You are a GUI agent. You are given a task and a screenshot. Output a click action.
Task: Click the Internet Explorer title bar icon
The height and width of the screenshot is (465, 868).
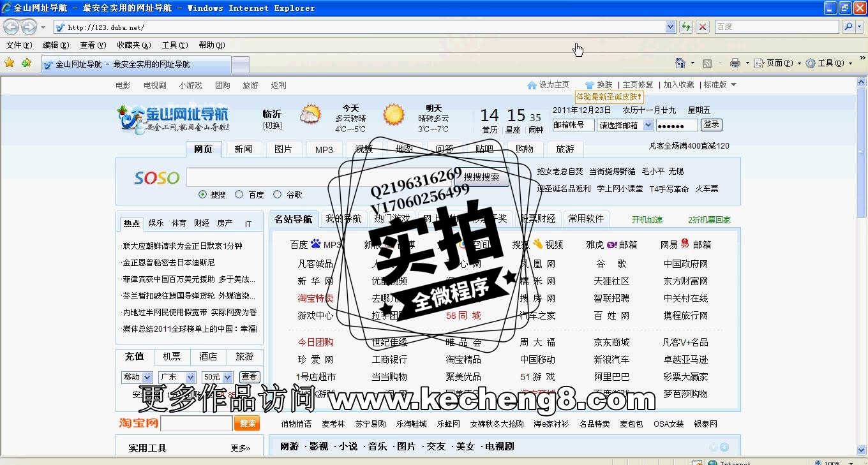pos(8,8)
